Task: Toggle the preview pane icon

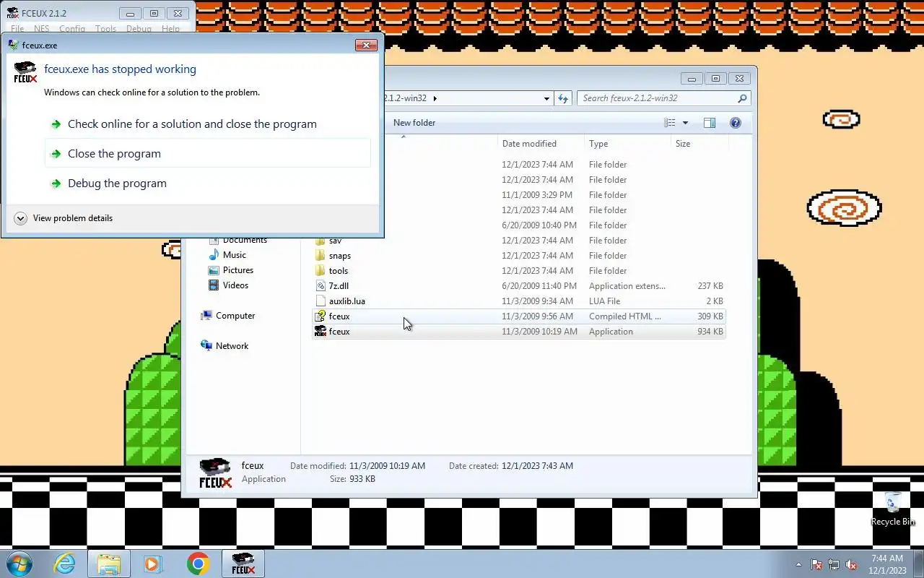Action: [710, 123]
